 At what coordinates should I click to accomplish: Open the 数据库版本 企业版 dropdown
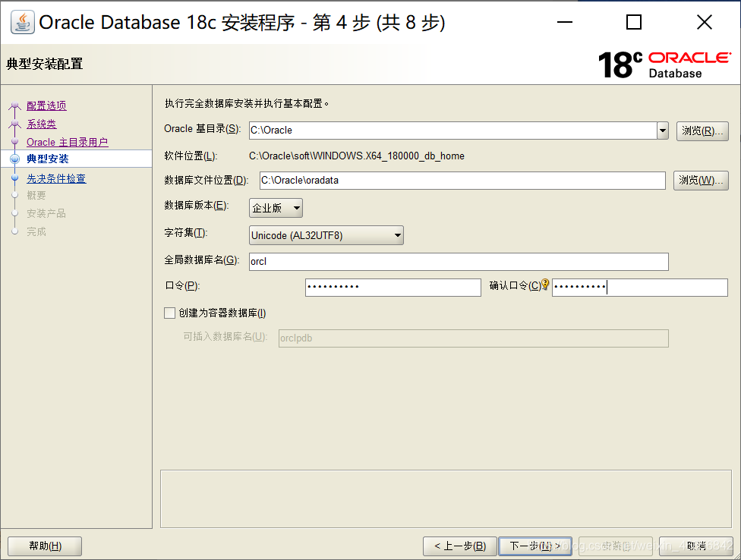(x=276, y=208)
